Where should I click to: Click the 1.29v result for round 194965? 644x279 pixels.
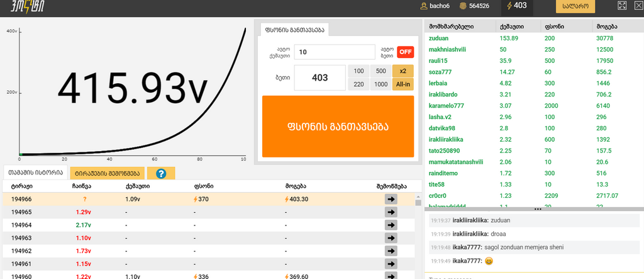84,212
